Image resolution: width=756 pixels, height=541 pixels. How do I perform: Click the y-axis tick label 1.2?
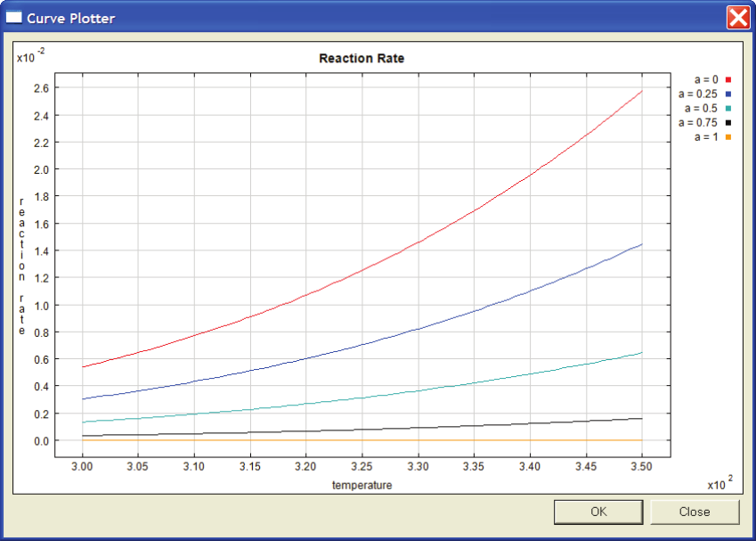[42, 278]
